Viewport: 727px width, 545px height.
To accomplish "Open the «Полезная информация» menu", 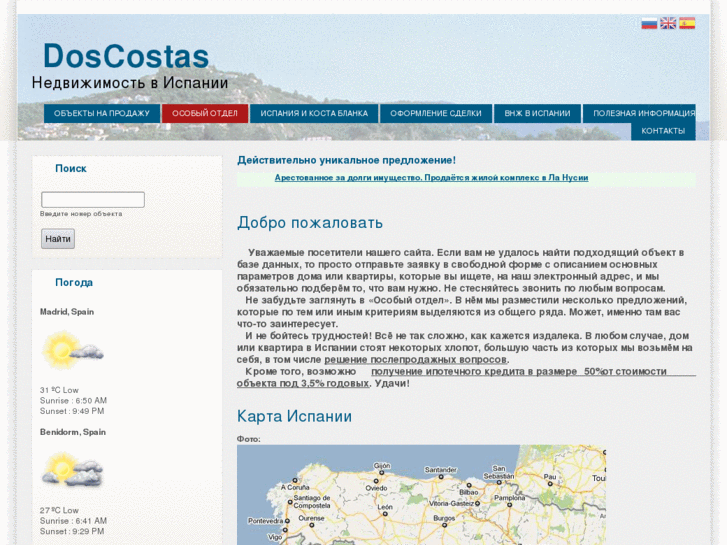I will coord(643,113).
